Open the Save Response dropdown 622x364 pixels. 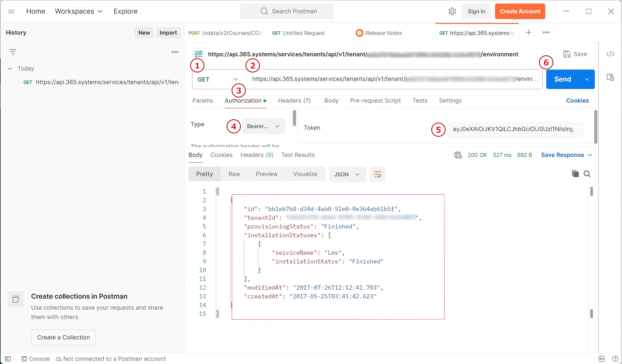tap(566, 155)
